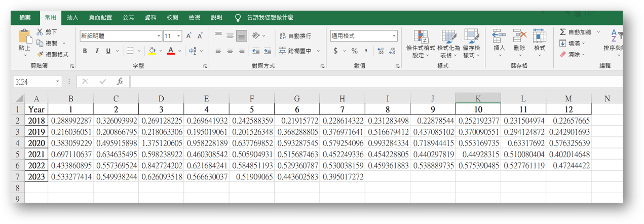
Task: Align text left in the cell
Action: click(x=218, y=51)
